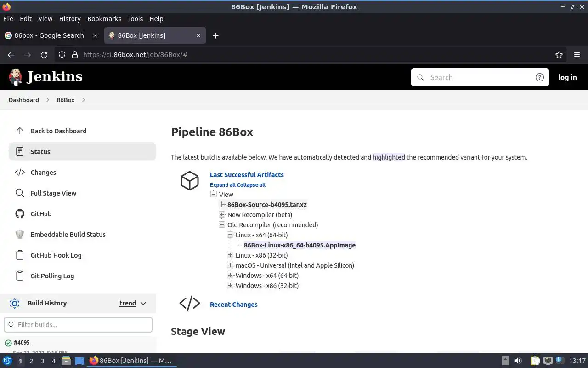Click the Firefox reload page icon

coord(44,55)
